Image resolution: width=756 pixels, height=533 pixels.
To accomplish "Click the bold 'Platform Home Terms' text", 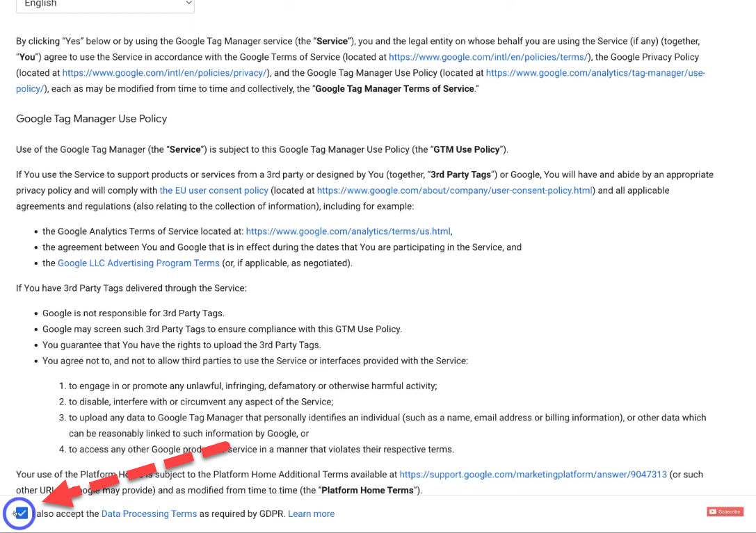I will (x=367, y=490).
